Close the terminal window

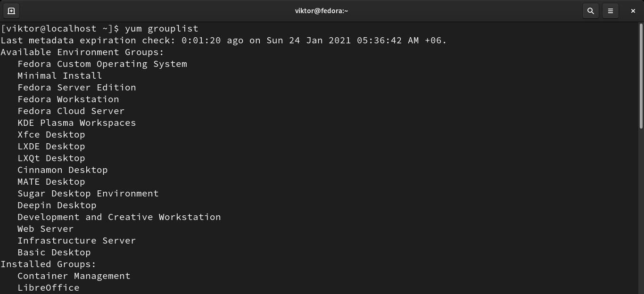click(x=633, y=10)
